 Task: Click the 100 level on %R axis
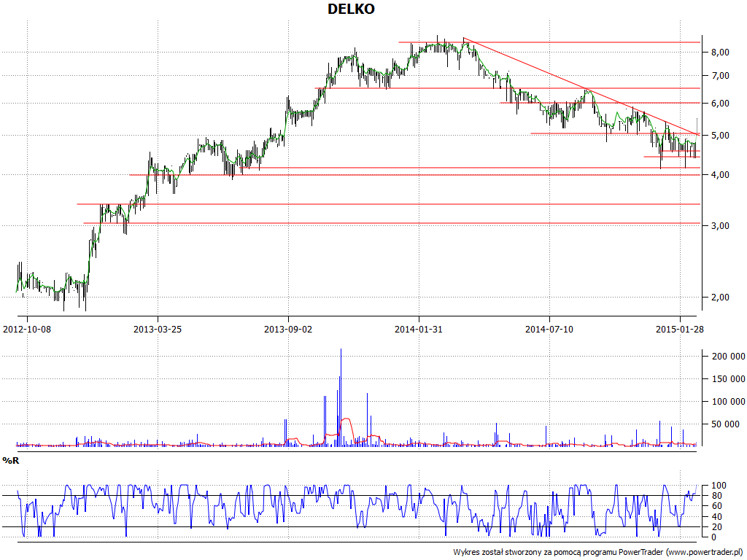(x=719, y=486)
